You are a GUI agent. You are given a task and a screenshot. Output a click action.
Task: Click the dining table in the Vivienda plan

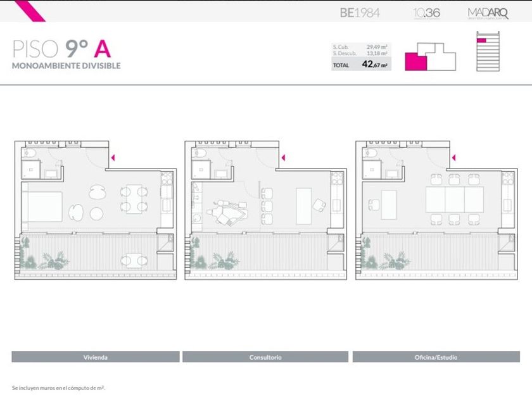[x=134, y=199]
